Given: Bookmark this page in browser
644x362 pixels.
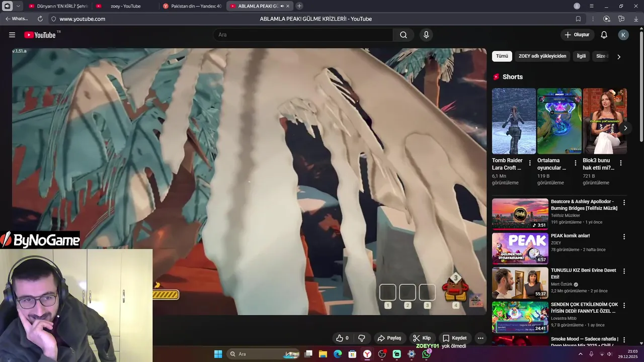Looking at the screenshot, I should click(x=578, y=19).
